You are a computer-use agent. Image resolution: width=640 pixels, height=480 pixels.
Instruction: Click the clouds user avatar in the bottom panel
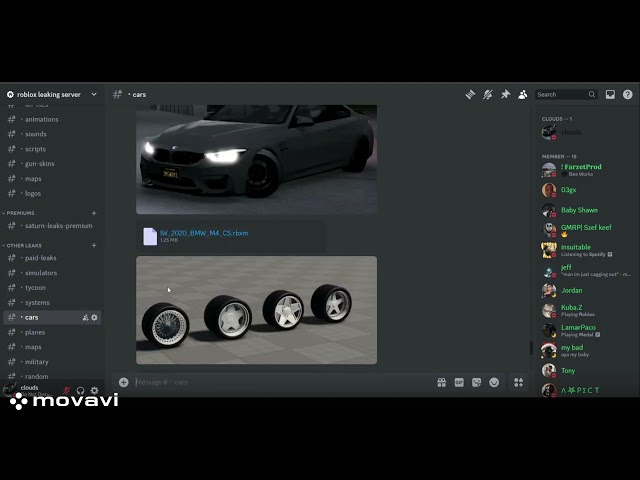click(10, 389)
